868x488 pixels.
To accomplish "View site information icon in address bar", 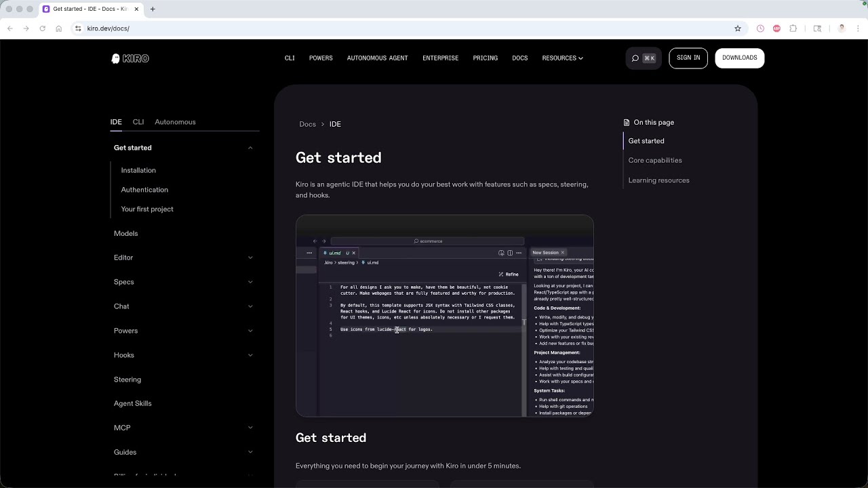I will pyautogui.click(x=78, y=28).
